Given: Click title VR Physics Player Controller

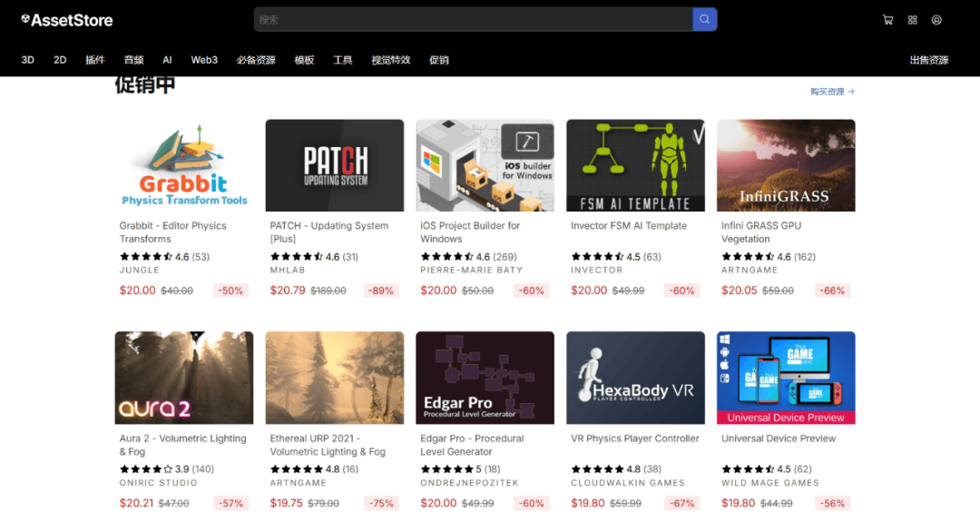Looking at the screenshot, I should point(635,438).
